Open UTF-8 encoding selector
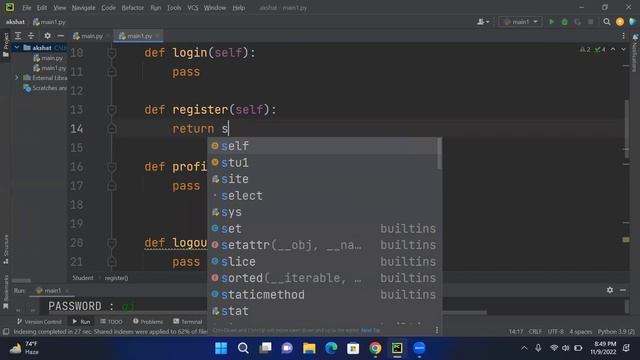 pyautogui.click(x=556, y=331)
